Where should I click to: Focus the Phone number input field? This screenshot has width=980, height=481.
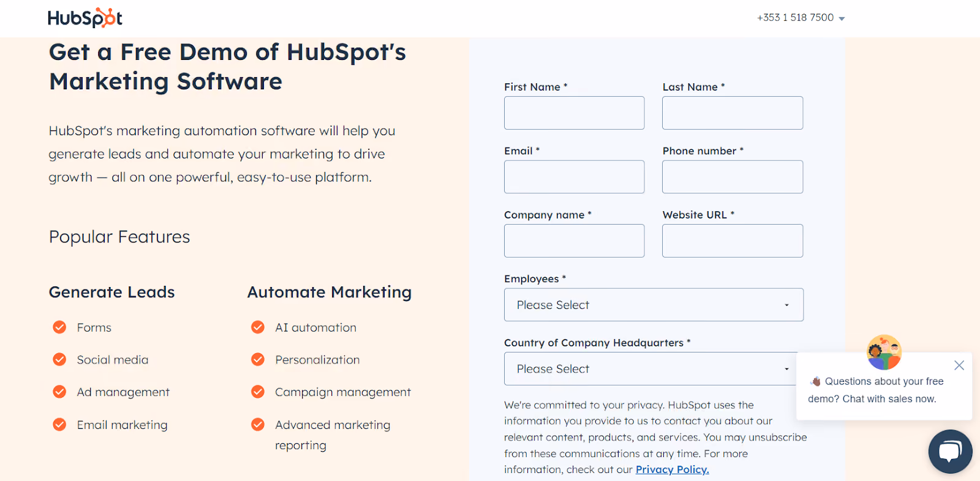point(733,177)
